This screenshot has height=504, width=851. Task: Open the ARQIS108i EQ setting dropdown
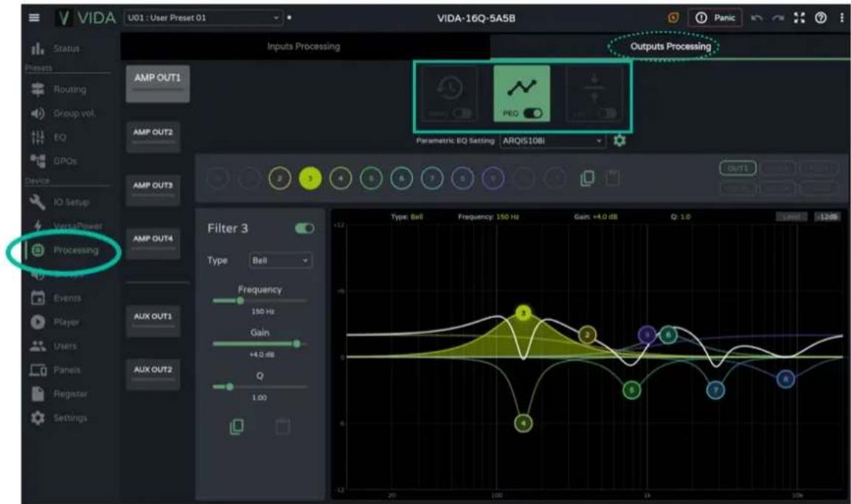[552, 141]
